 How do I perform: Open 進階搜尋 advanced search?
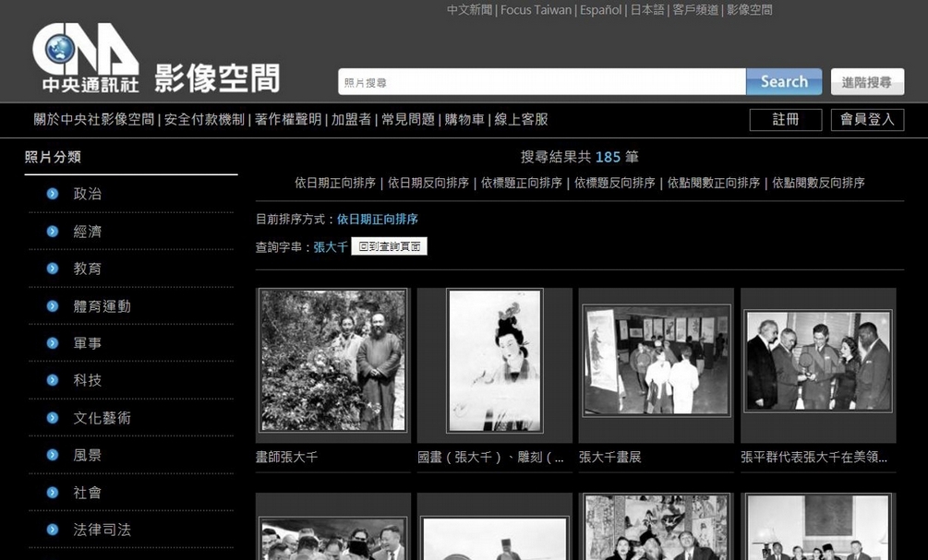coord(867,81)
